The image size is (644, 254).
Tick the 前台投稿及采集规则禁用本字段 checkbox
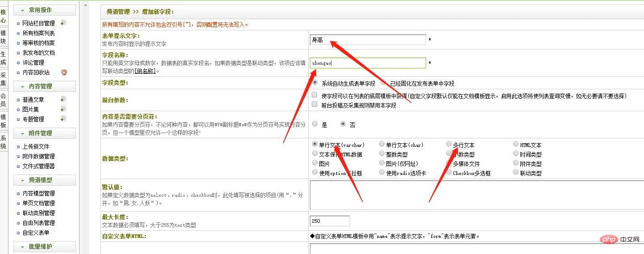tap(314, 104)
